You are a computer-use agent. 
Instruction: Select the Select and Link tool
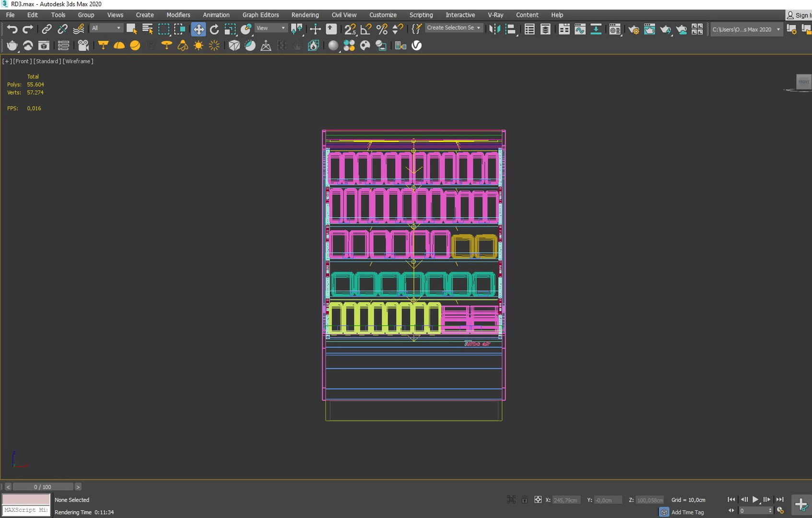tap(47, 29)
